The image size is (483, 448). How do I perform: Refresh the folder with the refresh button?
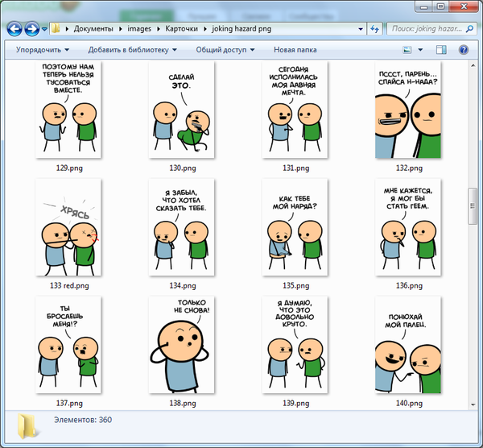374,29
